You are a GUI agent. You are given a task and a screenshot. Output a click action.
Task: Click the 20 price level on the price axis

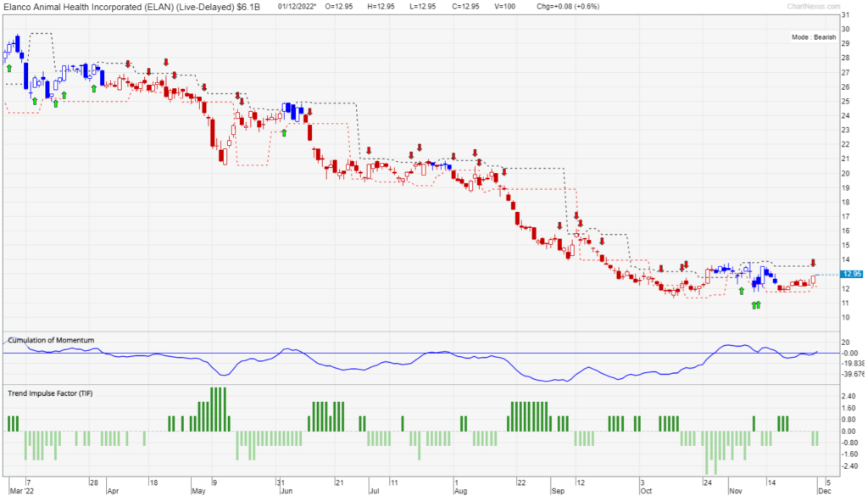tap(845, 173)
